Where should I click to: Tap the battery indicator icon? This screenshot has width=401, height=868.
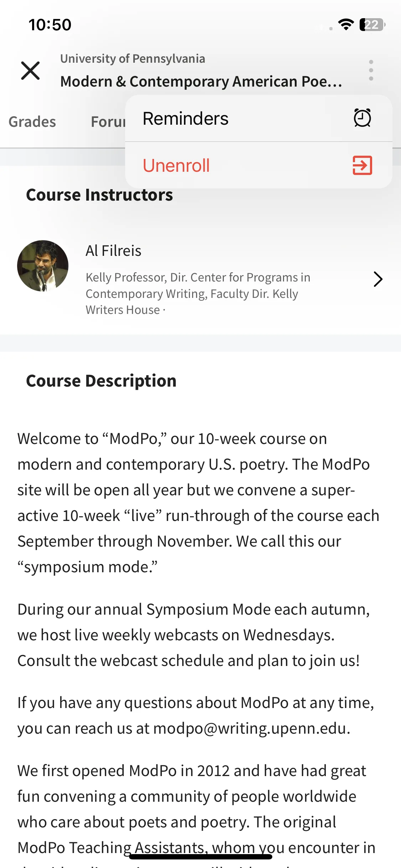372,25
